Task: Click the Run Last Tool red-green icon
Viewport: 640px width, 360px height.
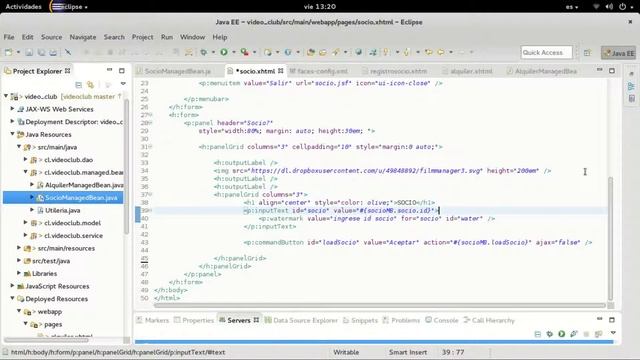Action: coord(244,52)
